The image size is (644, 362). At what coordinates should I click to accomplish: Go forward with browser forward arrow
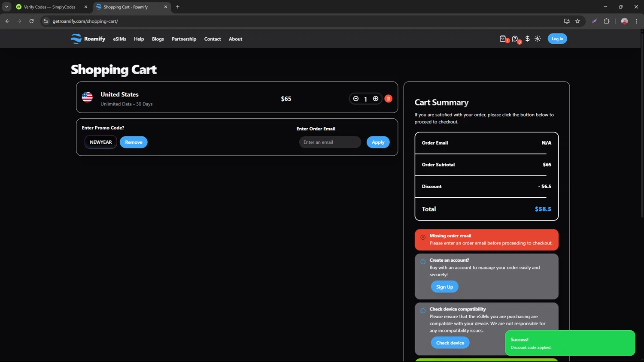19,21
